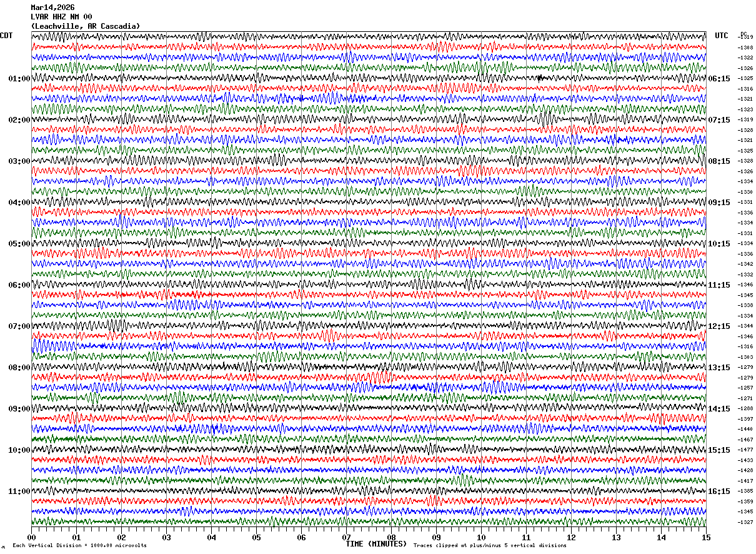Click the 06:15 UTC time label
This screenshot has height=554, width=756.
click(719, 79)
